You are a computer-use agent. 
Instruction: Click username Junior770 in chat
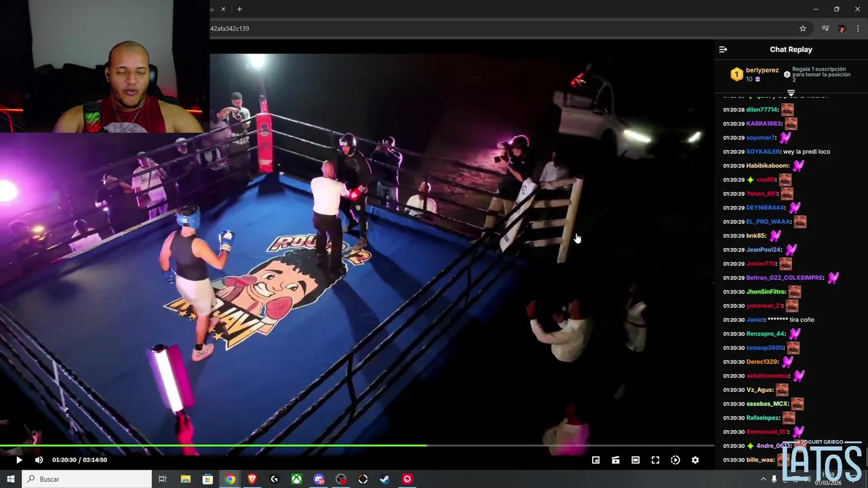click(761, 264)
